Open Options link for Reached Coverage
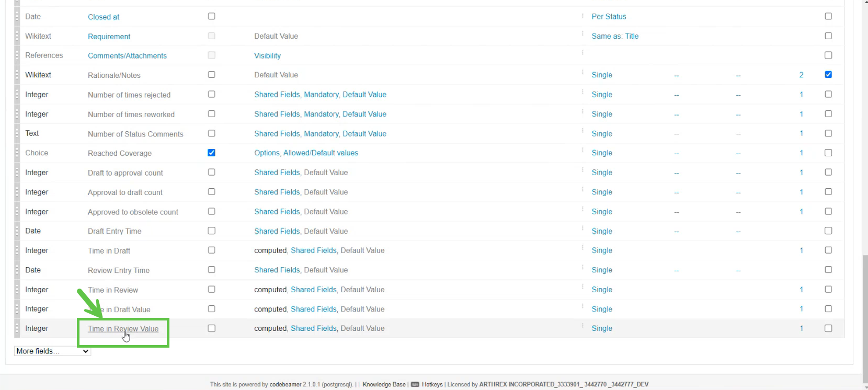 (267, 153)
